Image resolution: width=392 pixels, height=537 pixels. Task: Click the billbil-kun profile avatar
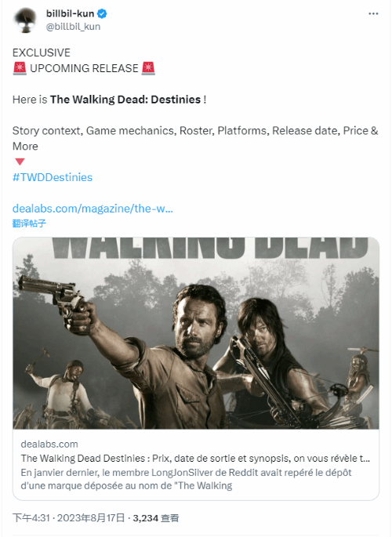[25, 20]
